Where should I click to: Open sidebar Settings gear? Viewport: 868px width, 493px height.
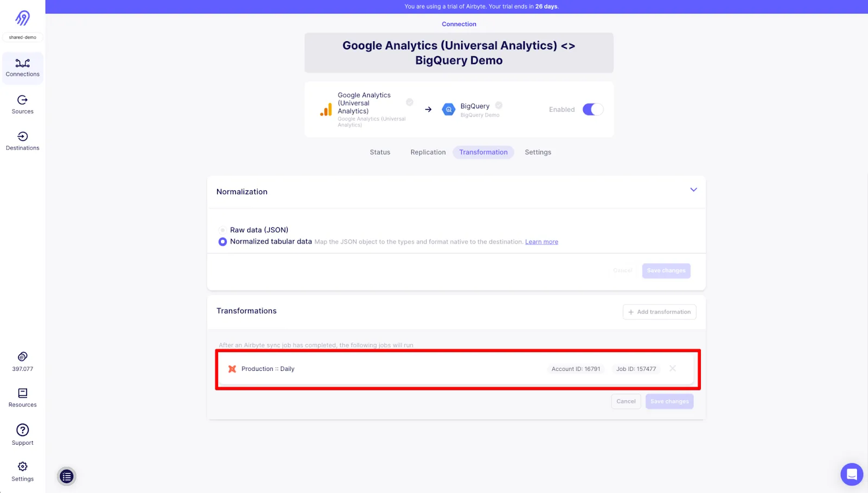click(x=23, y=472)
